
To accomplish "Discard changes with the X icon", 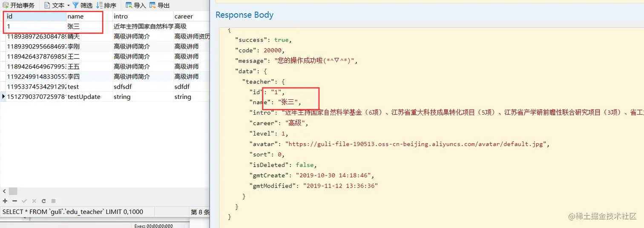I will tap(34, 201).
